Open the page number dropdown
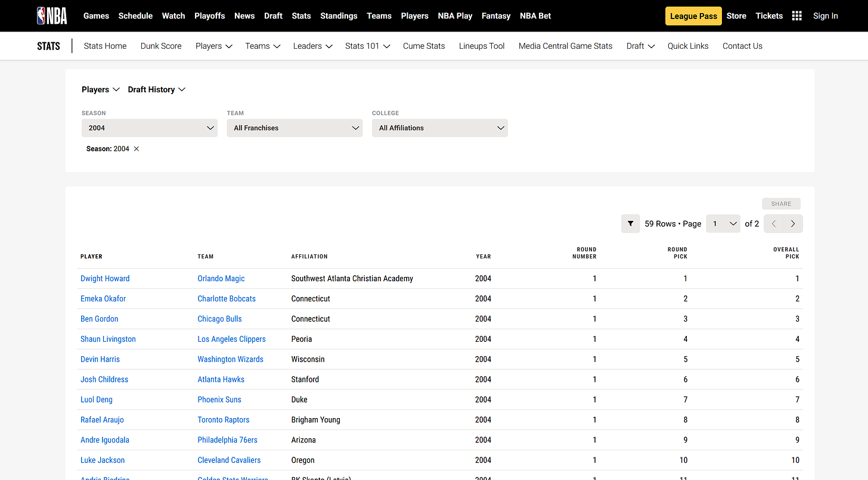Image resolution: width=868 pixels, height=480 pixels. pyautogui.click(x=723, y=224)
